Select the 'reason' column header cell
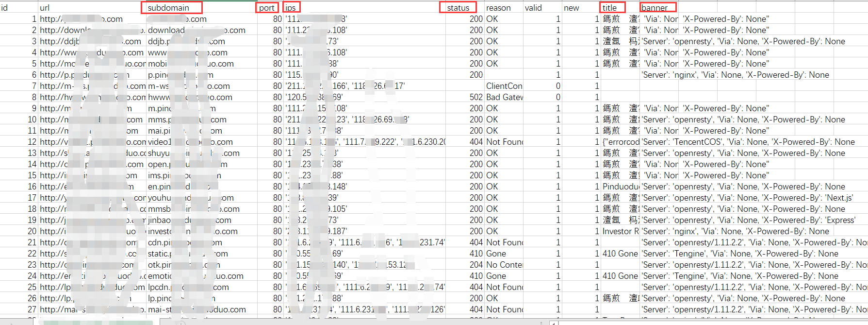Screen dimensions: 868x325 pyautogui.click(x=504, y=7)
